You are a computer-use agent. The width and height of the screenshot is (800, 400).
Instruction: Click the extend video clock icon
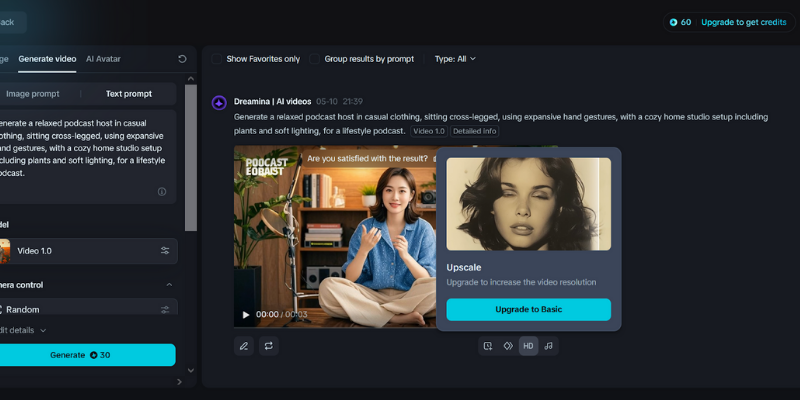488,346
